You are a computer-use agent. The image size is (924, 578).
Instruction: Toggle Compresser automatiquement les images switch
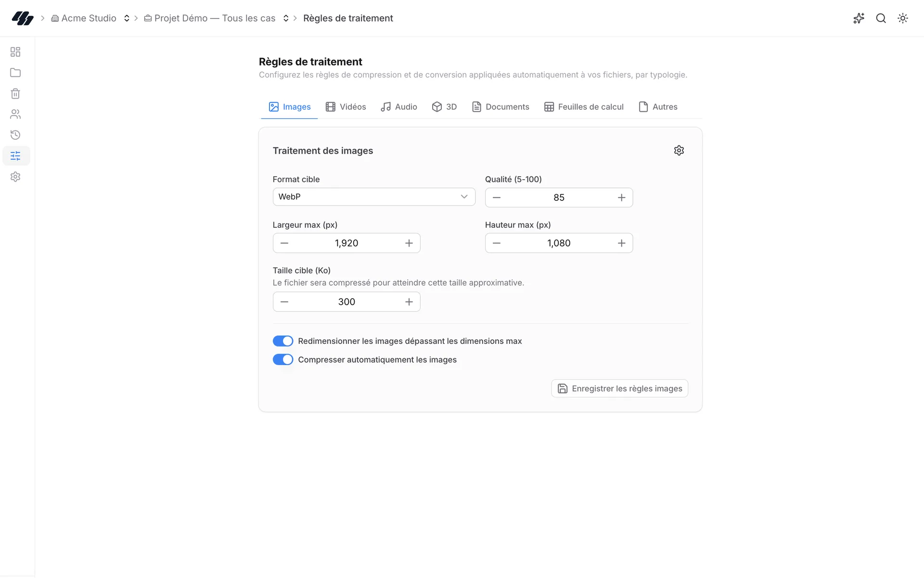pyautogui.click(x=283, y=360)
